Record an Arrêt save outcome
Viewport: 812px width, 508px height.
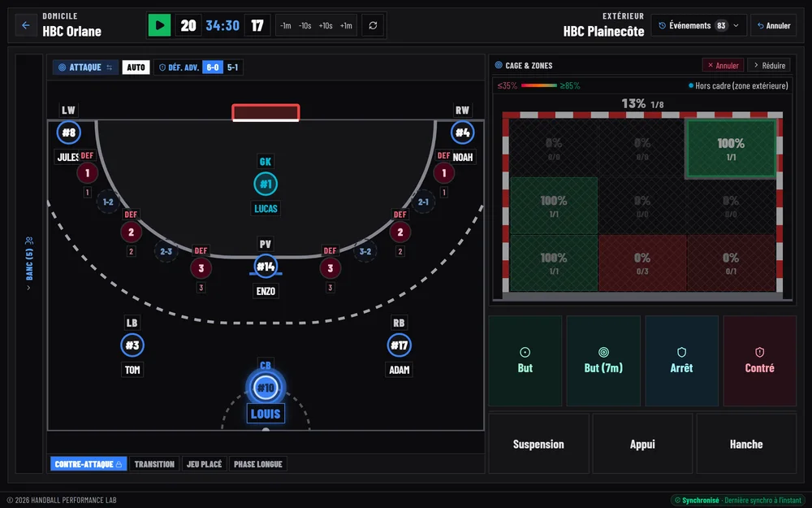[x=681, y=361]
